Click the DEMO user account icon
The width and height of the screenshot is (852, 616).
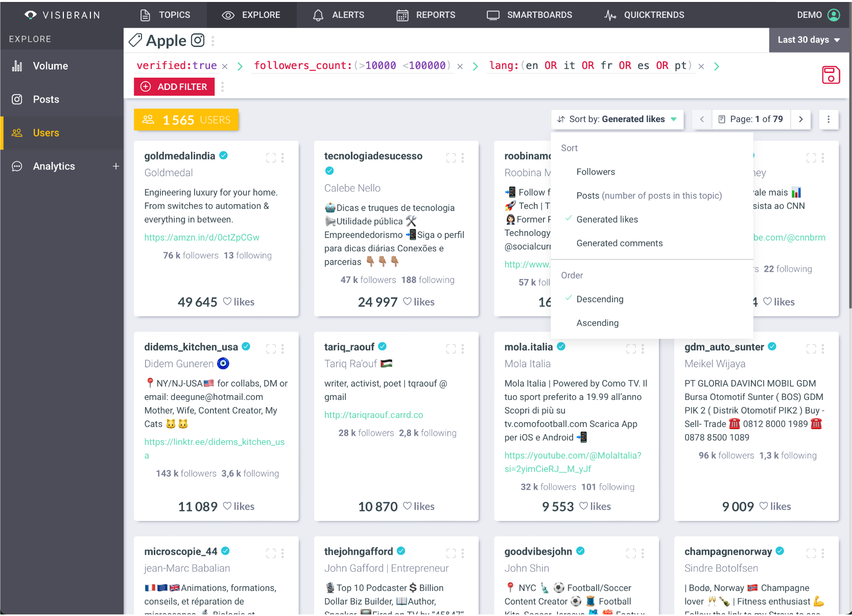point(834,15)
